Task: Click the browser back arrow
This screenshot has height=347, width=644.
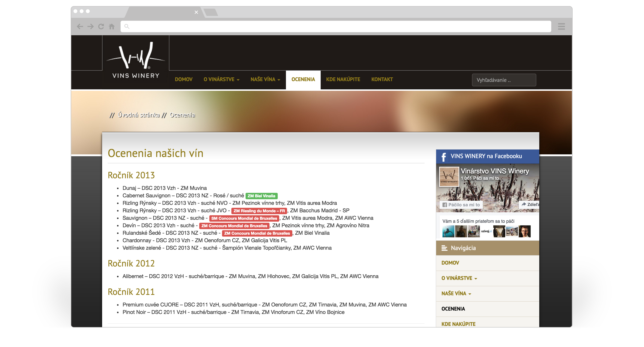Action: click(80, 26)
